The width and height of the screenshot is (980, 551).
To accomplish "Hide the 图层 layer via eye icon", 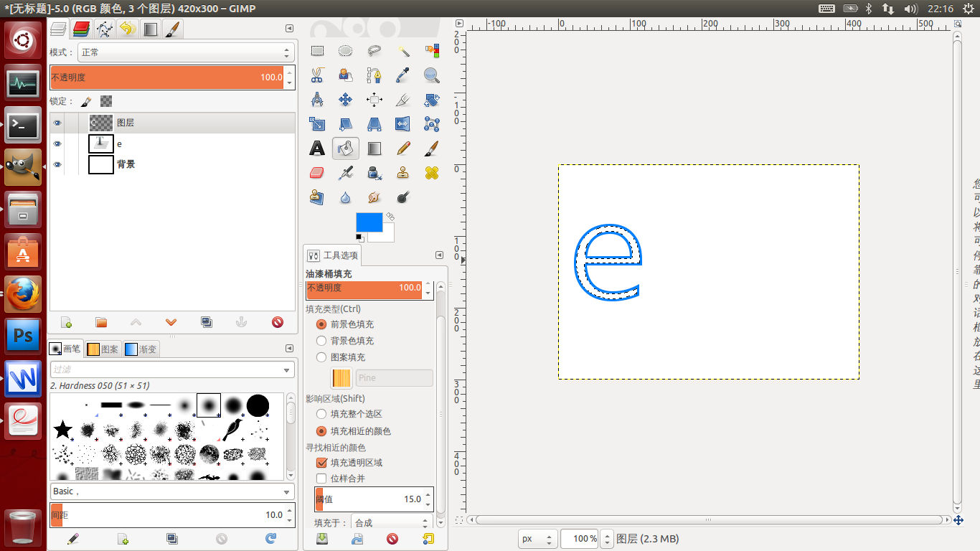I will pos(57,123).
